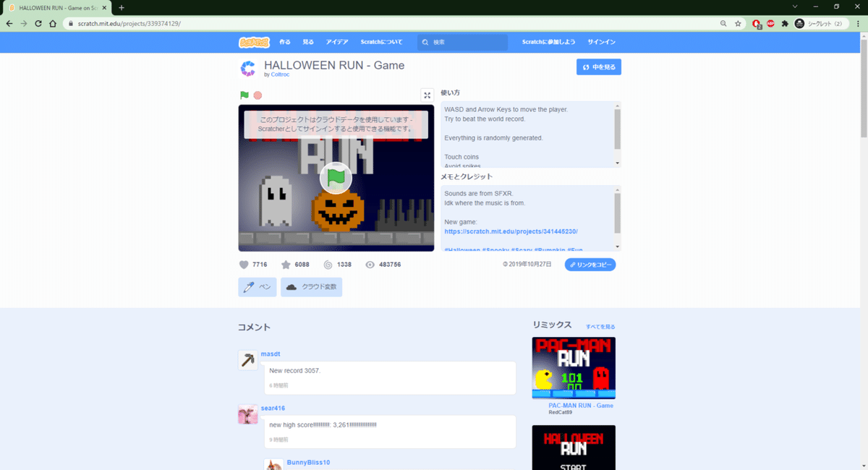Click the search magnifier icon in Scratch bar

[x=426, y=42]
